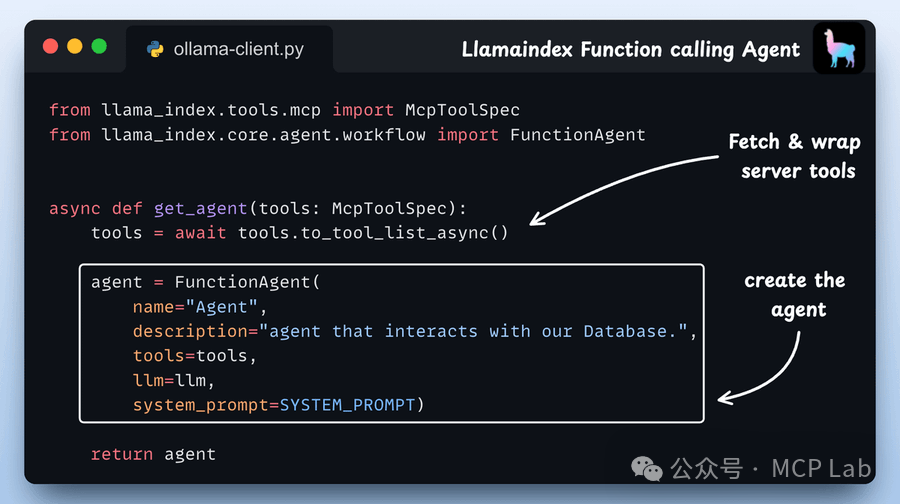Click 'tools.to_tool_list_async()' call
The height and width of the screenshot is (504, 900).
click(373, 233)
